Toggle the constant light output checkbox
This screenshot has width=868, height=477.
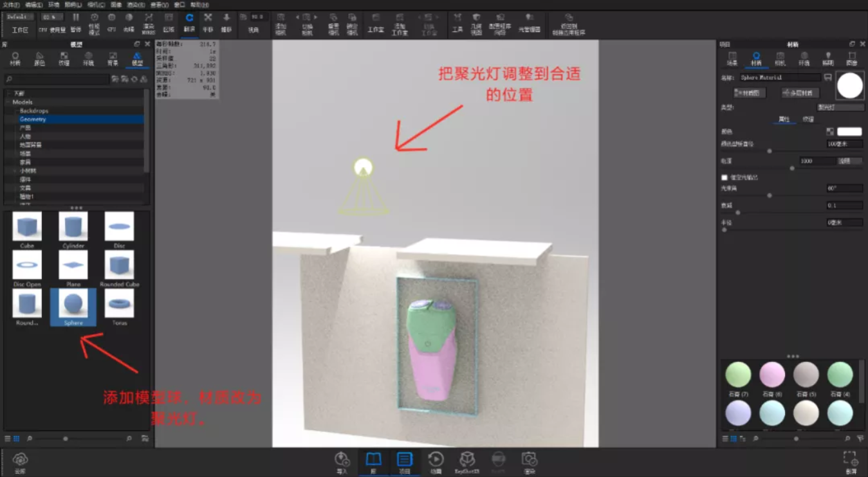pos(725,177)
